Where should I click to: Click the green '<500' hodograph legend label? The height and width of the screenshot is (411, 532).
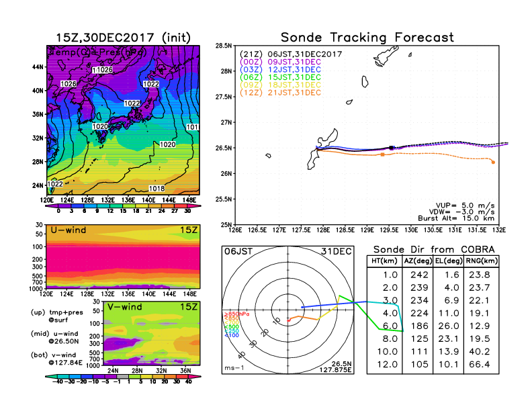coord(232,327)
